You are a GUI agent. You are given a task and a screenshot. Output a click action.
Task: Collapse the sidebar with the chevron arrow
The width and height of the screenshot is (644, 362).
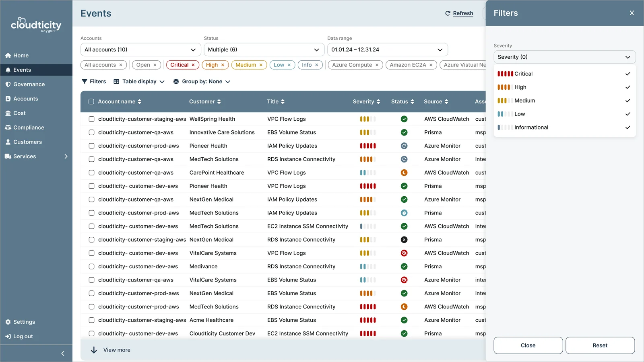coord(63,354)
